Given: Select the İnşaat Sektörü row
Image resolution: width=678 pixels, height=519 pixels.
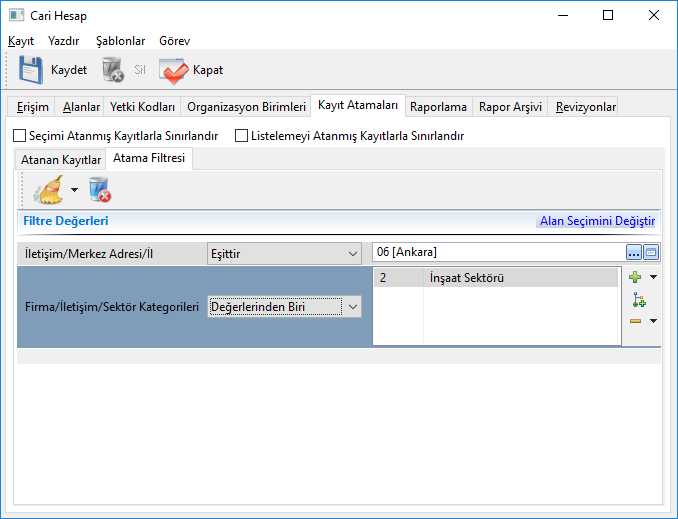Looking at the screenshot, I should click(x=520, y=278).
